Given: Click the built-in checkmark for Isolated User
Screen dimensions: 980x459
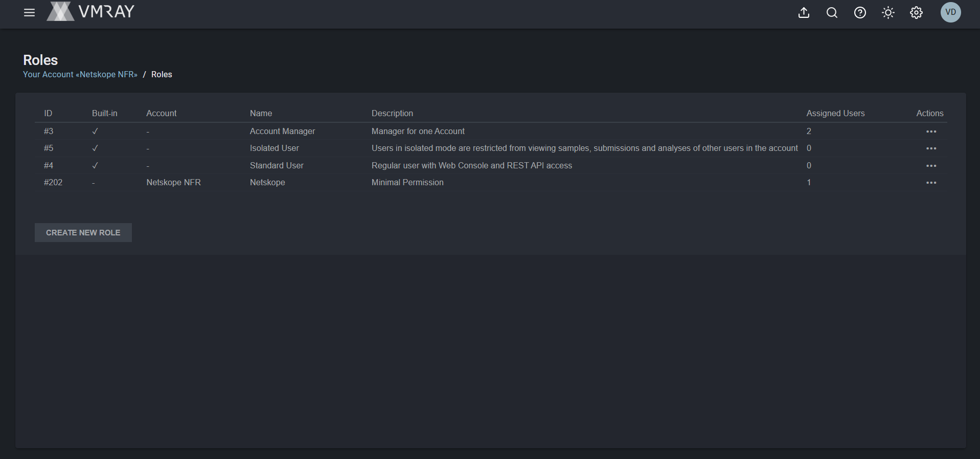Looking at the screenshot, I should [x=95, y=148].
